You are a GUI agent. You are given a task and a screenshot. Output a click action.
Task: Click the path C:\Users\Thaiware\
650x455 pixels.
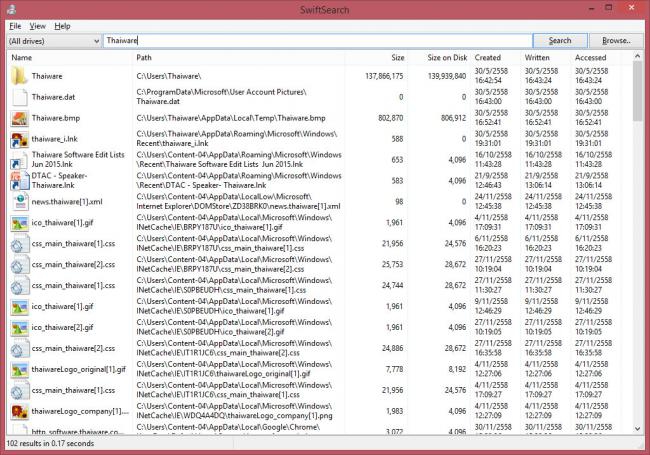click(x=169, y=76)
